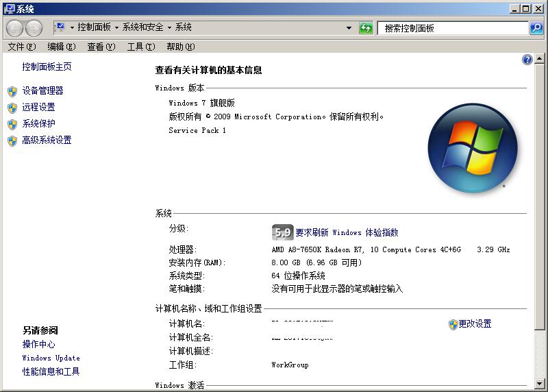Open Windows Update link
Screen dimensions: 548x392
[x=51, y=358]
